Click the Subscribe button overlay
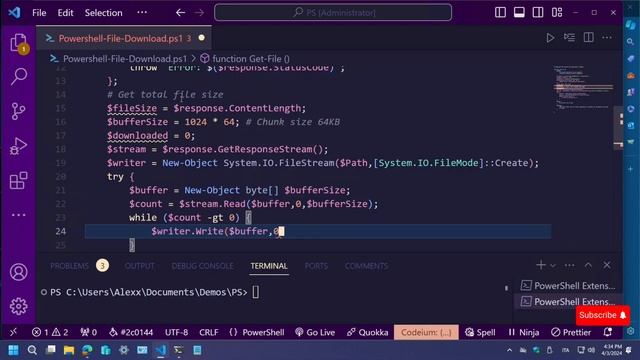This screenshot has width=640, height=360. pos(602,315)
